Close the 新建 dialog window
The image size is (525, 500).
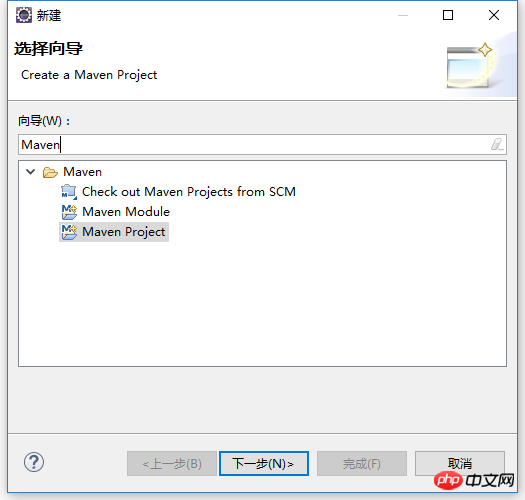click(494, 15)
